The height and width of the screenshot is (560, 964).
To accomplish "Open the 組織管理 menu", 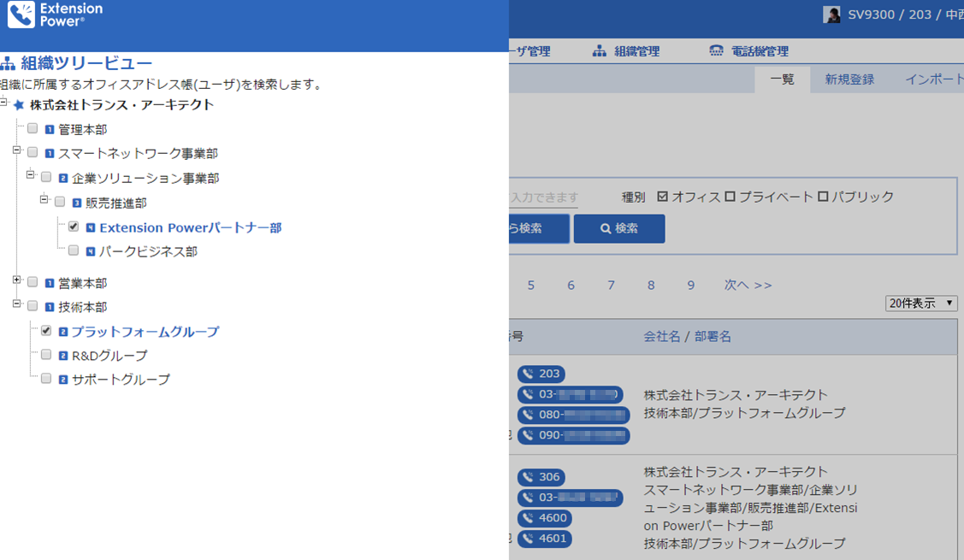I will 626,51.
